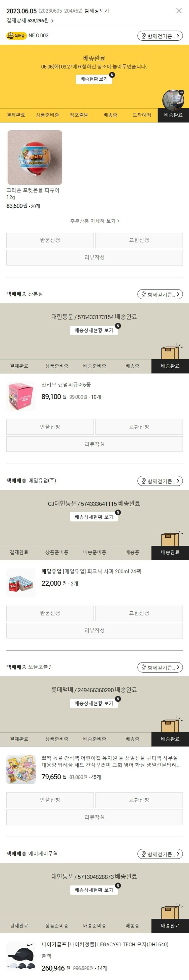Expand payment details 538,296원 chevron
The width and height of the screenshot is (189, 980).
coord(52,21)
